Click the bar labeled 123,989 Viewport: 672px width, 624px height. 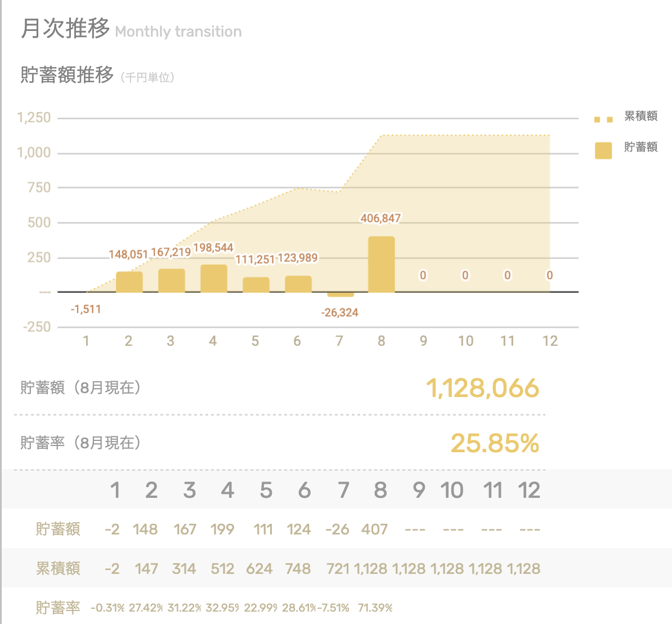point(298,284)
